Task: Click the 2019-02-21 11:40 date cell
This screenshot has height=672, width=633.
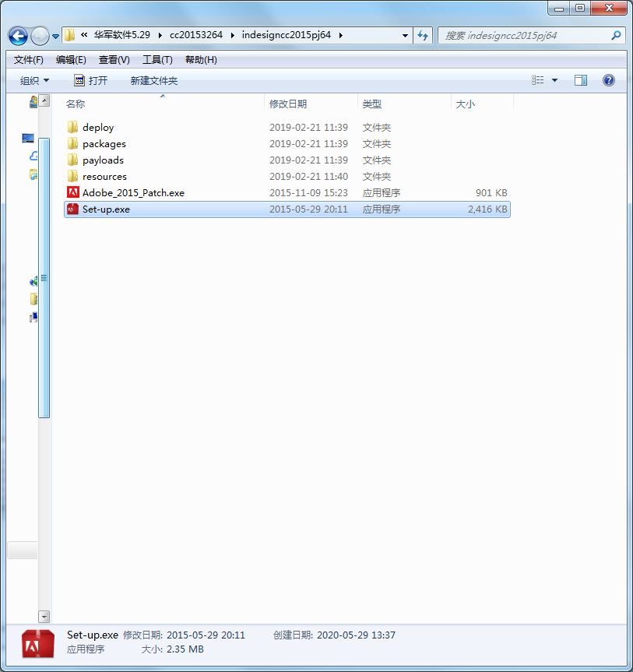Action: pyautogui.click(x=308, y=177)
